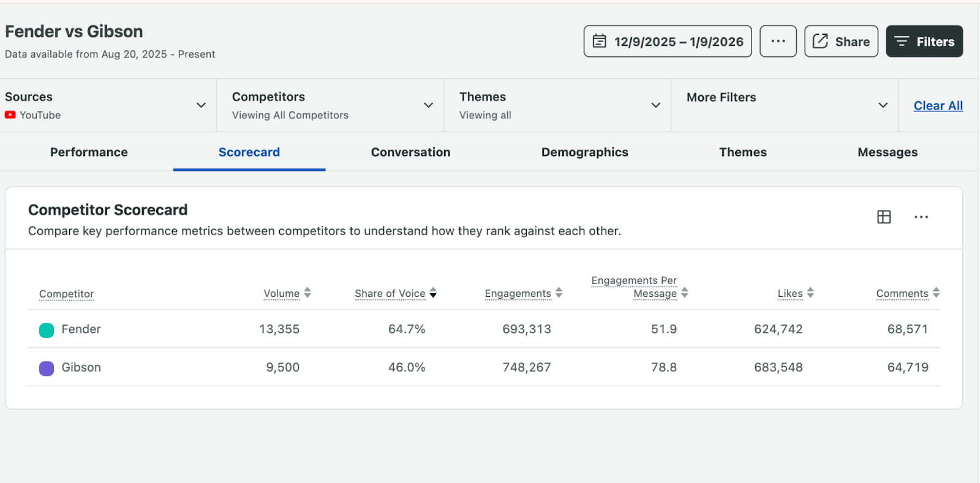The height and width of the screenshot is (483, 980).
Task: Click the purple Gibson color swatch
Action: [47, 369]
